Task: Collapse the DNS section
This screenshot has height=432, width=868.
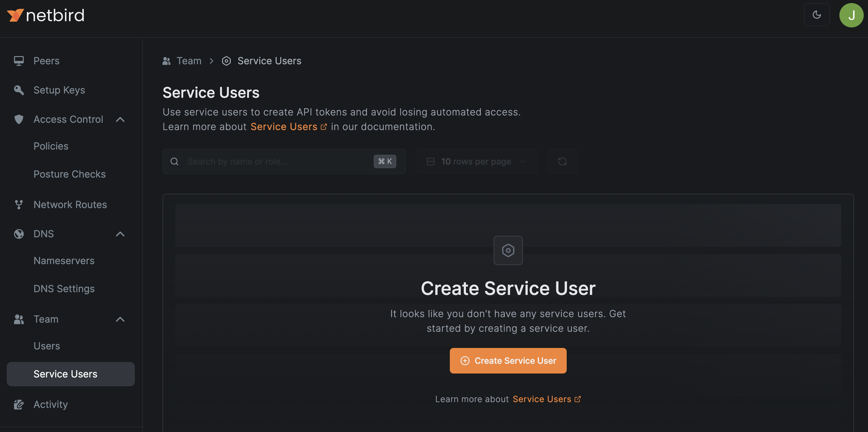Action: point(120,234)
